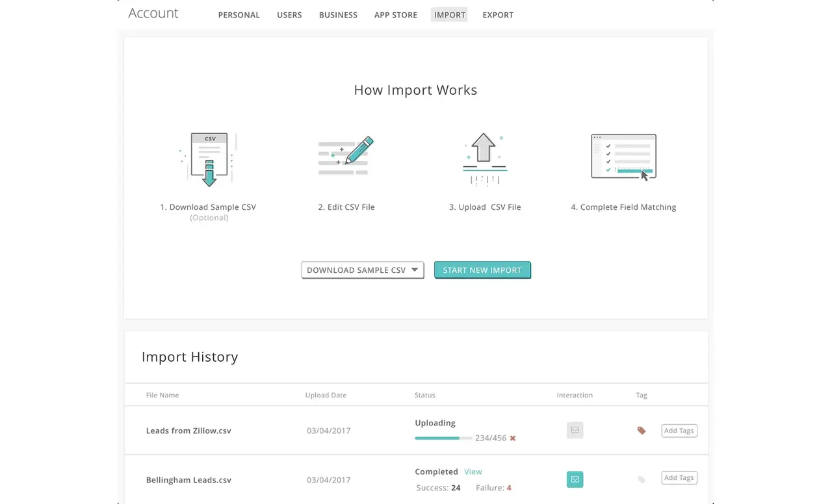Add tags to Bellingham Leads.csv
832x504 pixels.
point(679,478)
